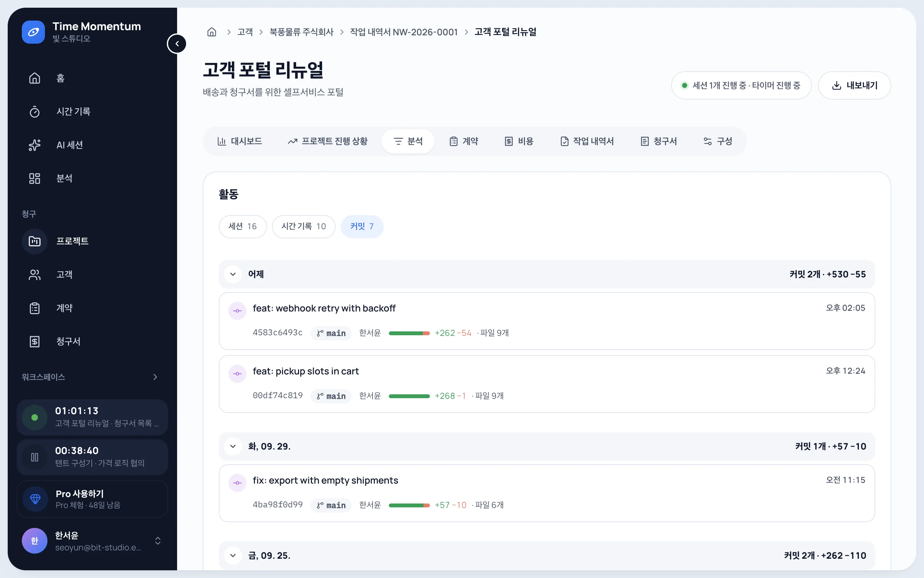Filter activity by 세션 16

tap(243, 226)
